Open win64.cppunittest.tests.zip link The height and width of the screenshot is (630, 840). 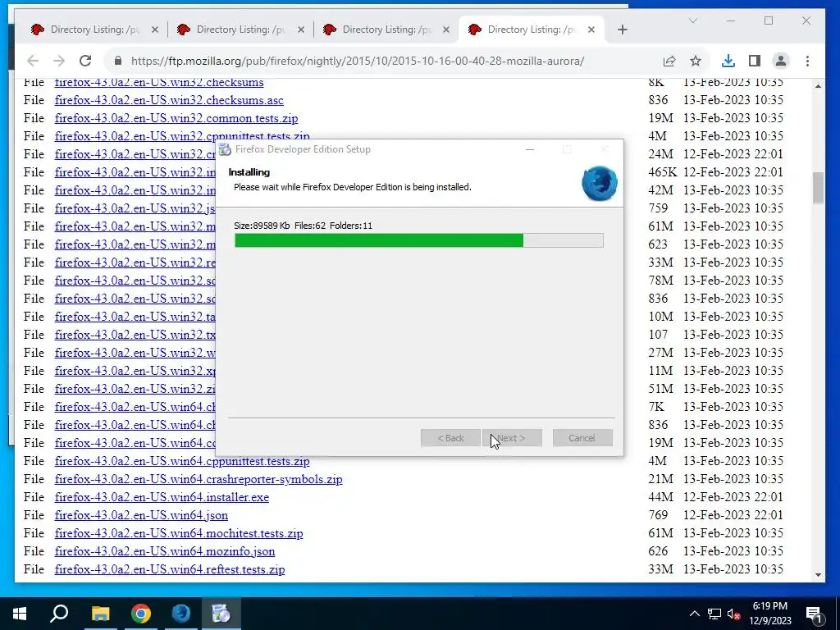[182, 461]
